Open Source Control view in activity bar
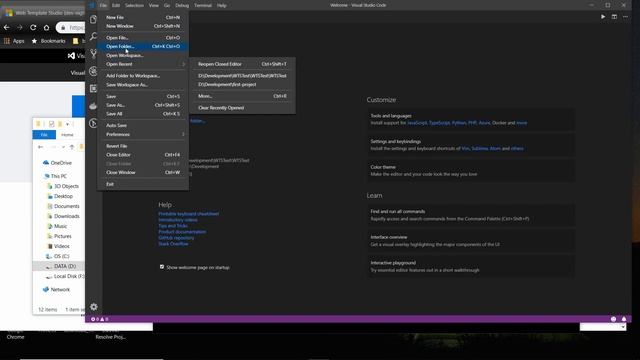 [93, 53]
